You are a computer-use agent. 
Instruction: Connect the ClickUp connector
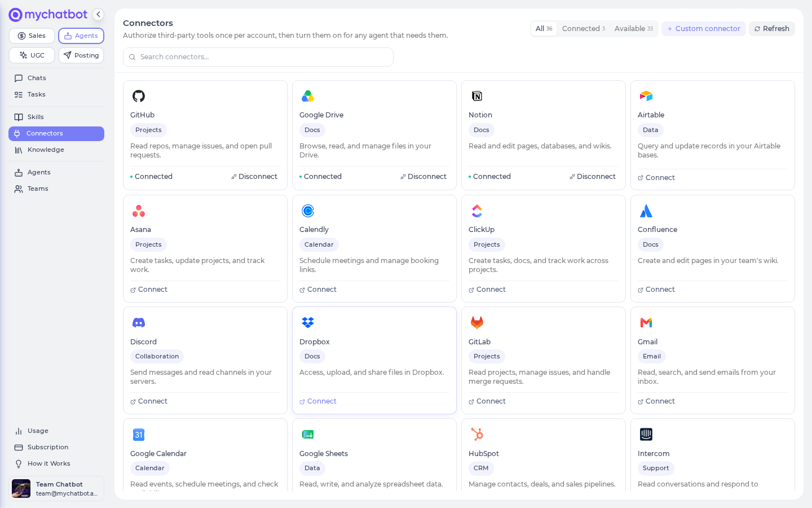(487, 290)
